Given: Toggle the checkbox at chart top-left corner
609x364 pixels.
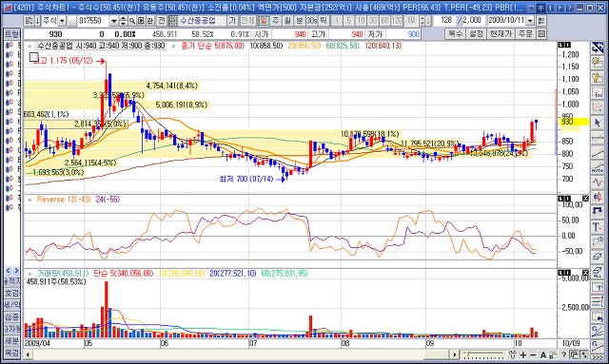Looking at the screenshot, I should [34, 58].
